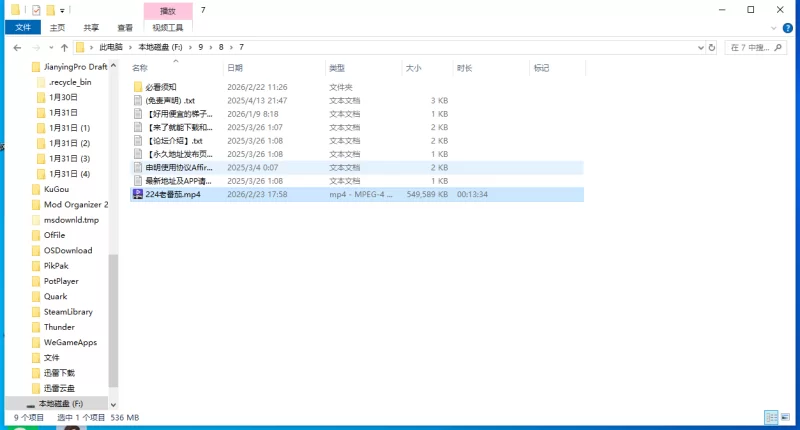Open Customize Quick Access Toolbar dropdown

62,10
